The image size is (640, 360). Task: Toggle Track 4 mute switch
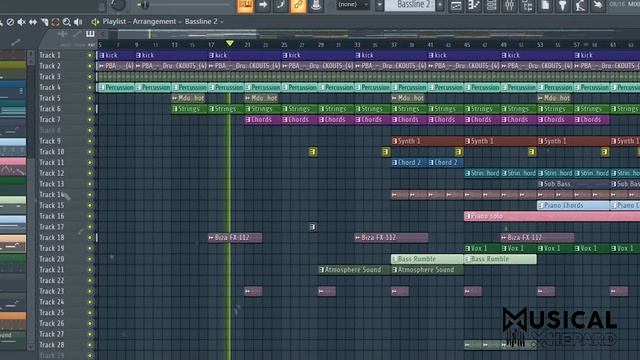[x=90, y=87]
